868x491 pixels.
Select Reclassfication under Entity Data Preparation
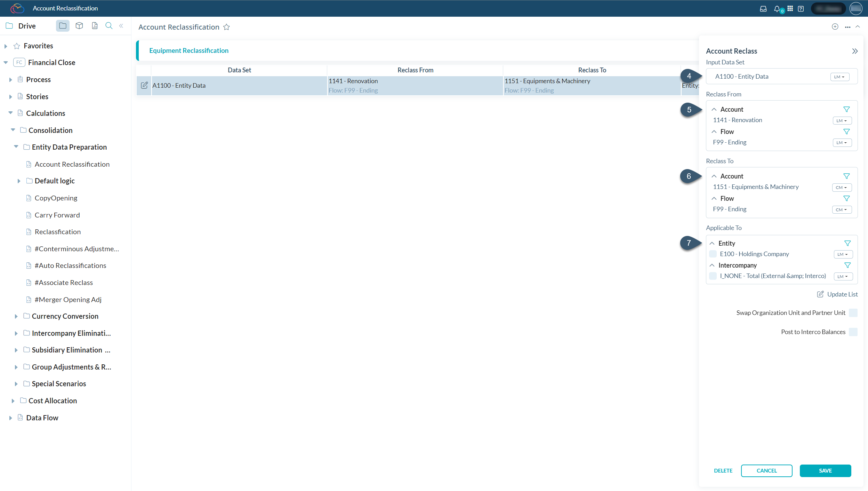57,231
